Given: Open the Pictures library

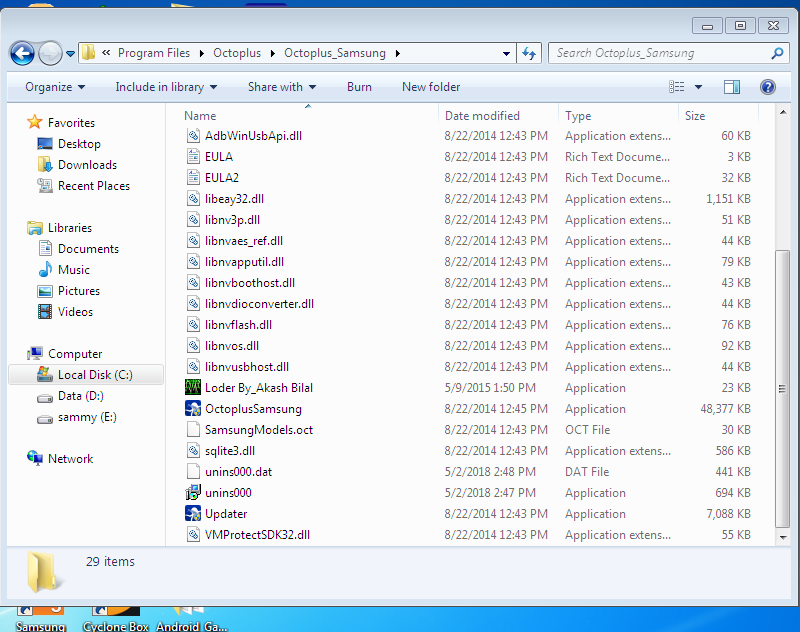Looking at the screenshot, I should [79, 291].
